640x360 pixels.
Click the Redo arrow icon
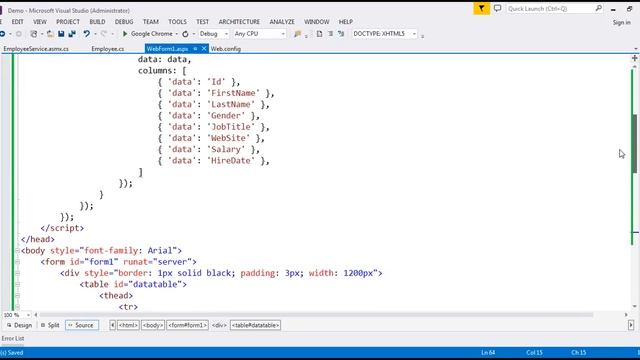(x=104, y=34)
